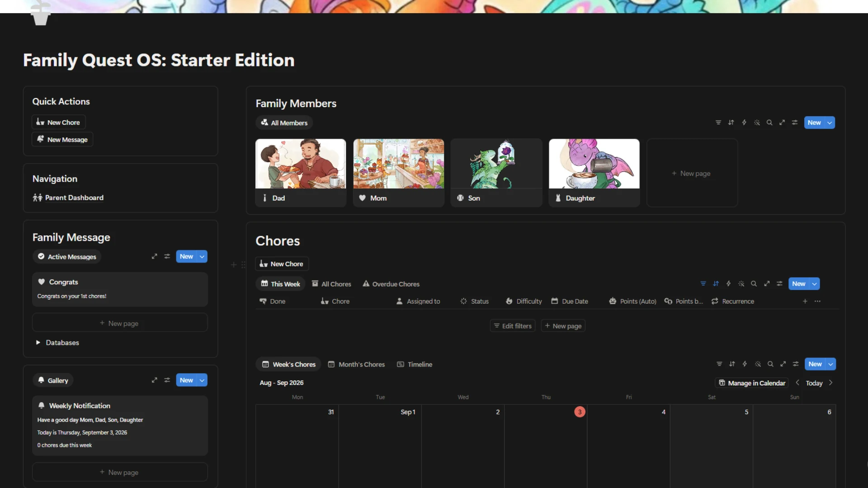Screen dimensions: 868x488
Task: Click automations lightning icon in Family Members toolbar
Action: (744, 122)
